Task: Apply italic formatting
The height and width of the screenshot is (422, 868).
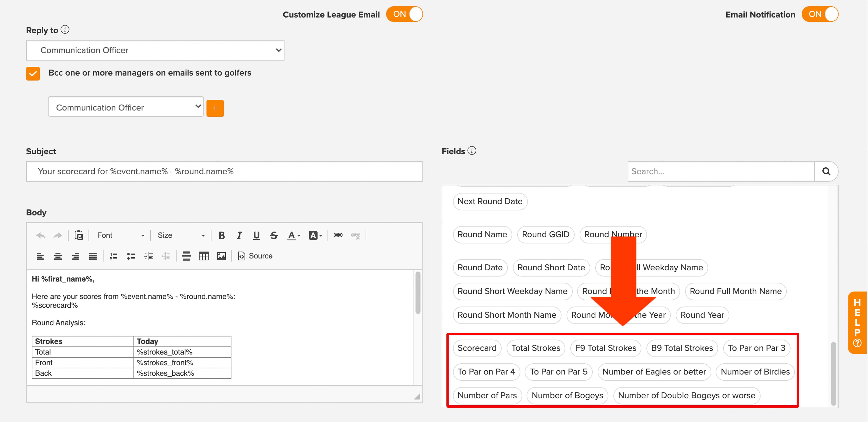Action: tap(239, 235)
